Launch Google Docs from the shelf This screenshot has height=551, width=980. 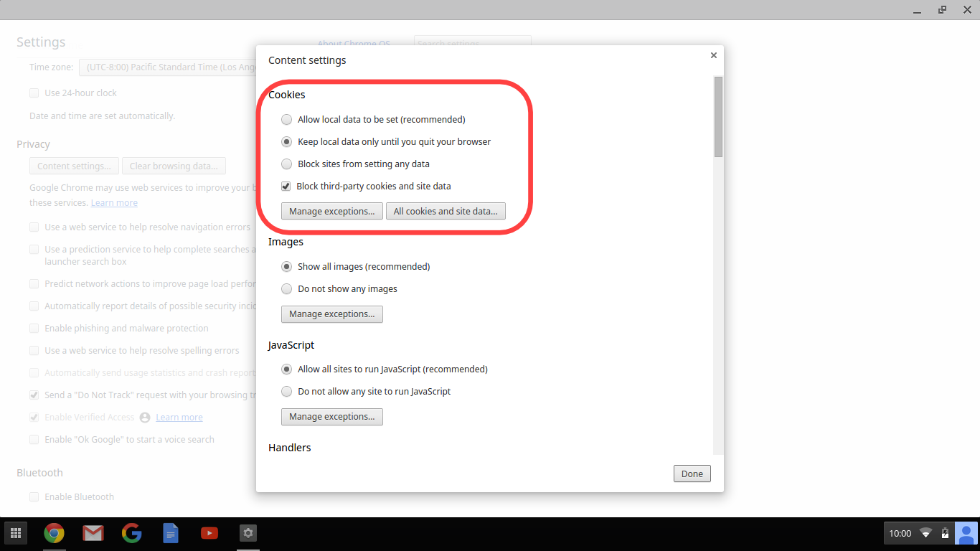click(x=171, y=533)
